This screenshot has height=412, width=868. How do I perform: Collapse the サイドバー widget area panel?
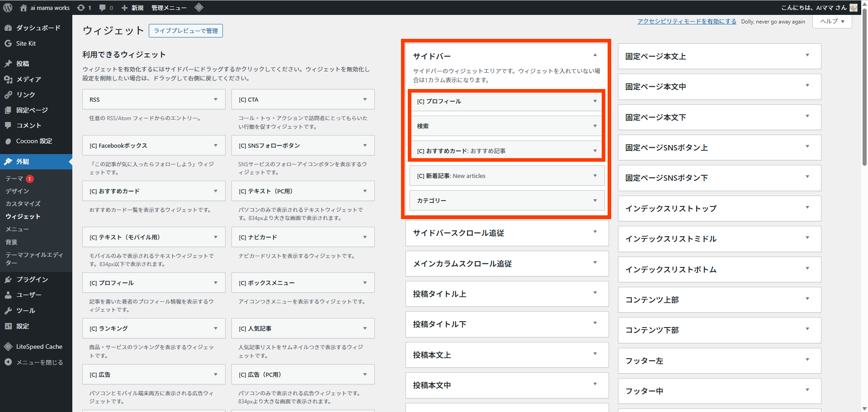click(595, 54)
